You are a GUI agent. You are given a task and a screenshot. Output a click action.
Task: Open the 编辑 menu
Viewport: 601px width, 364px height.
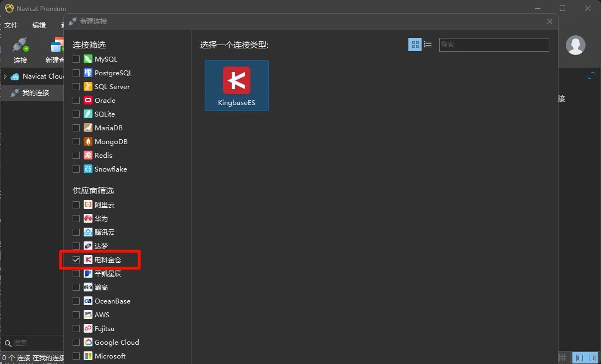[39, 25]
